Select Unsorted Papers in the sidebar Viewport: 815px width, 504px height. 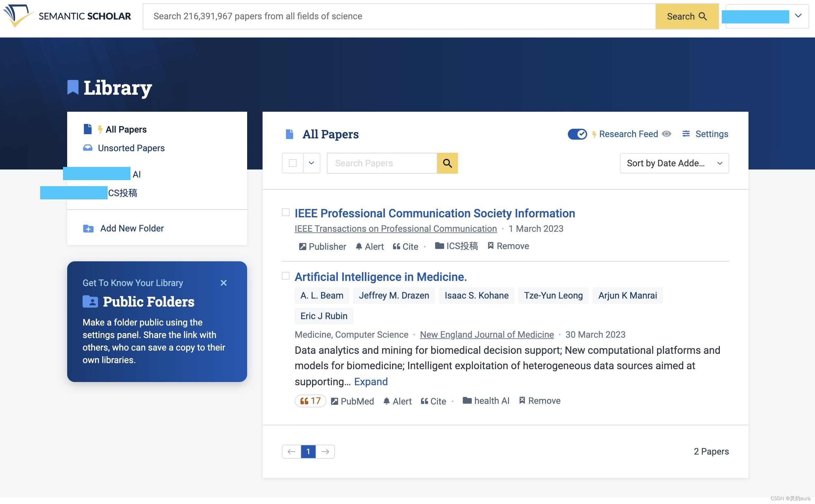coord(131,148)
